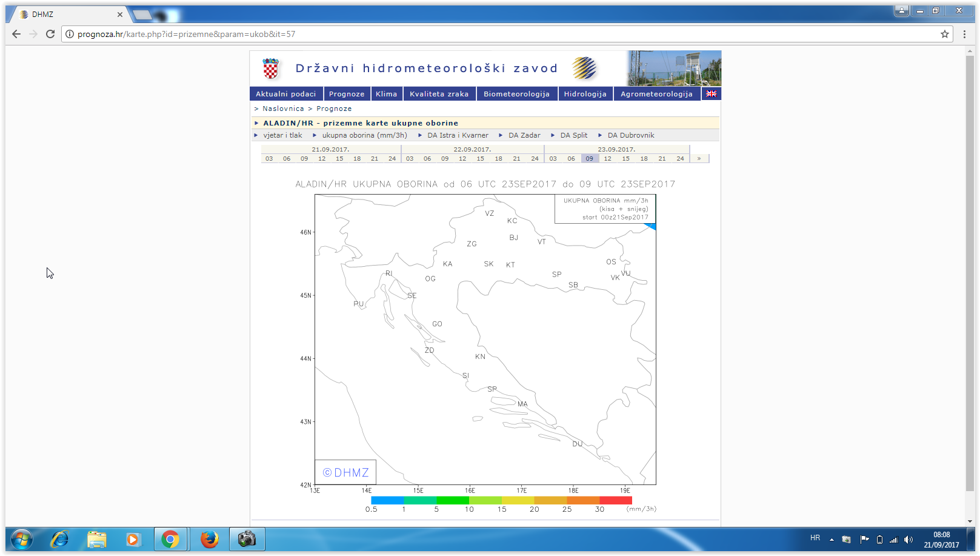Click the Naslovnica breadcrumb link
This screenshot has height=556, width=980.
pos(283,109)
